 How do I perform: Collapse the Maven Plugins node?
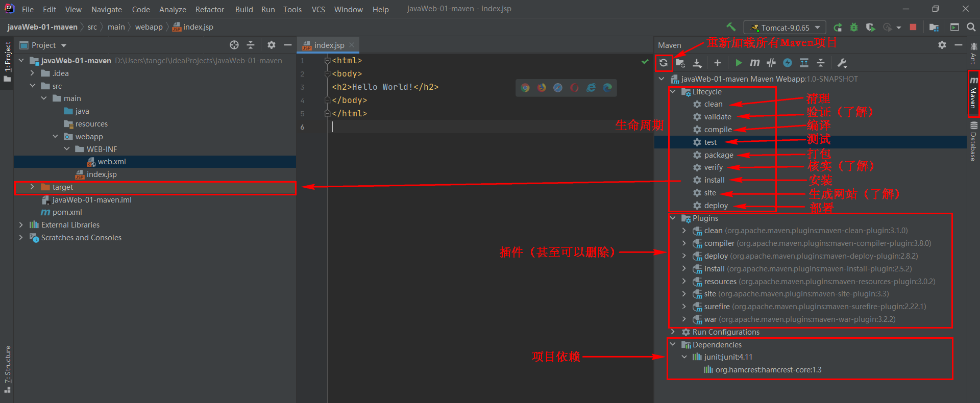(x=673, y=218)
